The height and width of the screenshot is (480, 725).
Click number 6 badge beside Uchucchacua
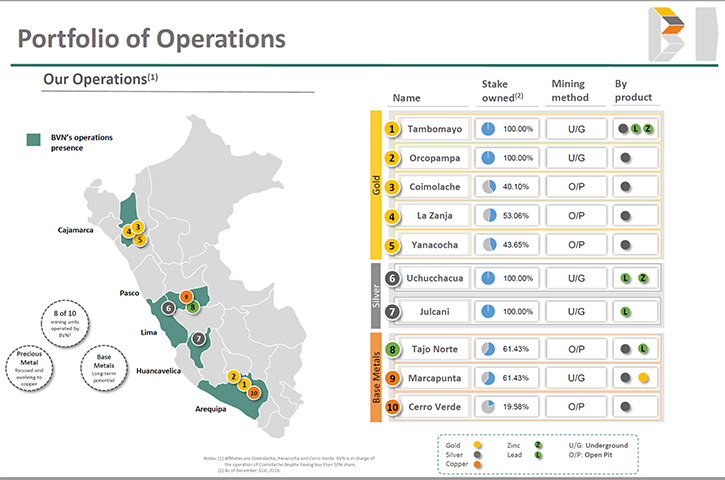392,278
